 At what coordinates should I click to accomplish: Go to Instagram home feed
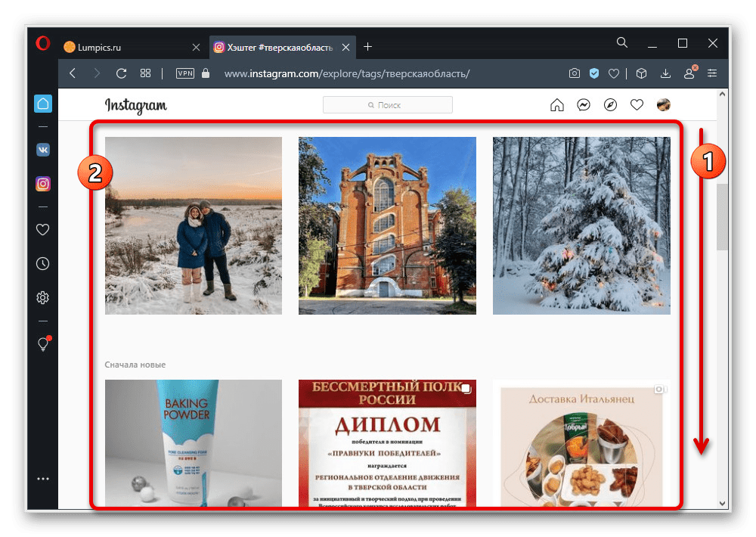click(x=557, y=104)
